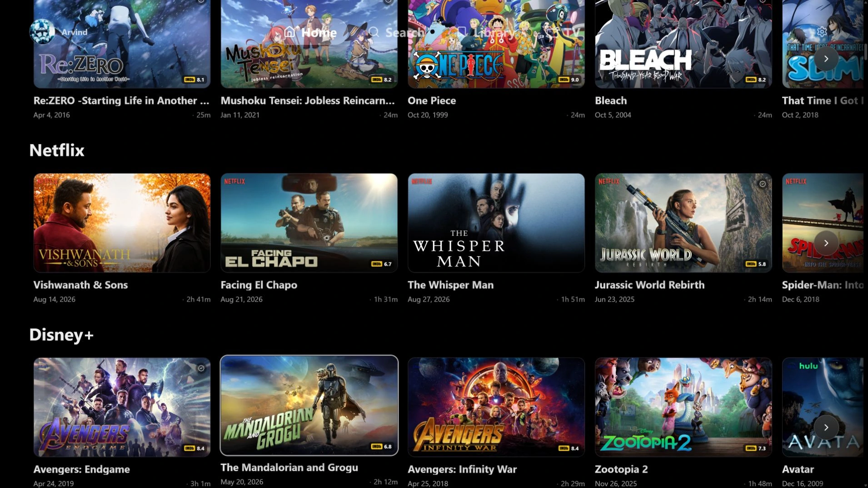This screenshot has height=488, width=868.
Task: Click the Netflix logo on The Whisper Man poster
Action: coord(422,181)
